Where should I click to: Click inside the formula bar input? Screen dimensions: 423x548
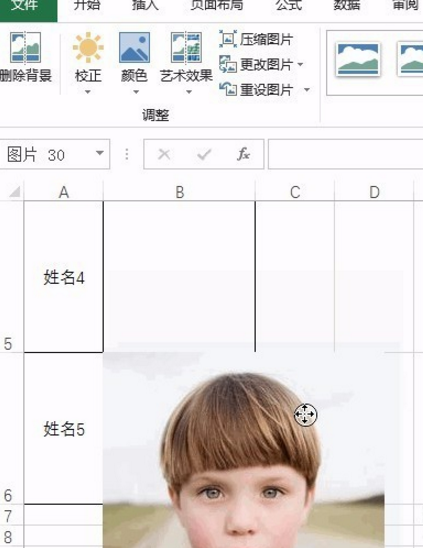(x=345, y=154)
